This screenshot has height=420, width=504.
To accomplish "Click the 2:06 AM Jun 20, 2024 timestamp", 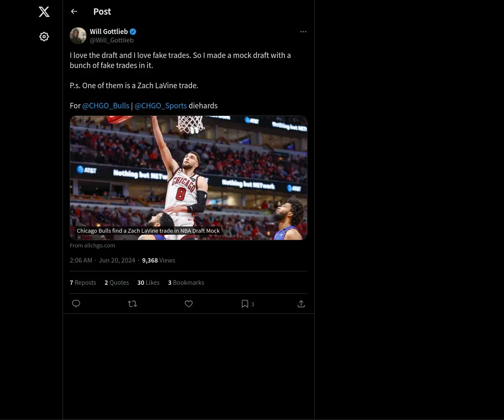I will coord(102,260).
